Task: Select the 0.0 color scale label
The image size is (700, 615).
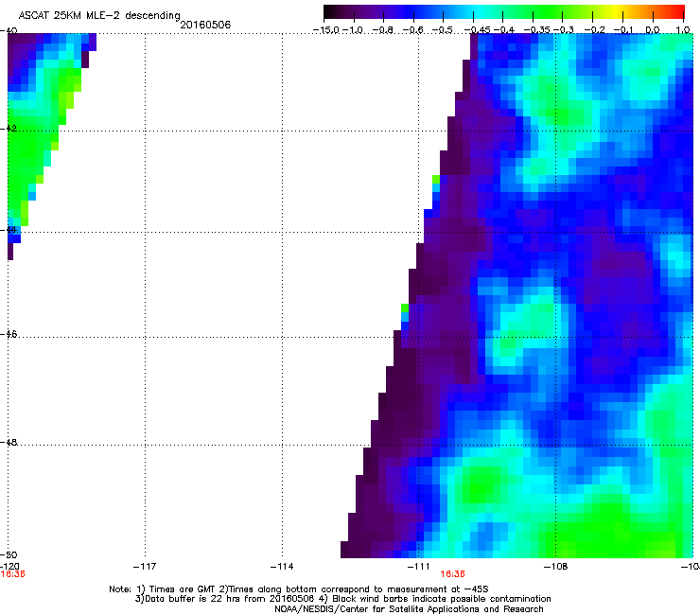Action: (653, 30)
